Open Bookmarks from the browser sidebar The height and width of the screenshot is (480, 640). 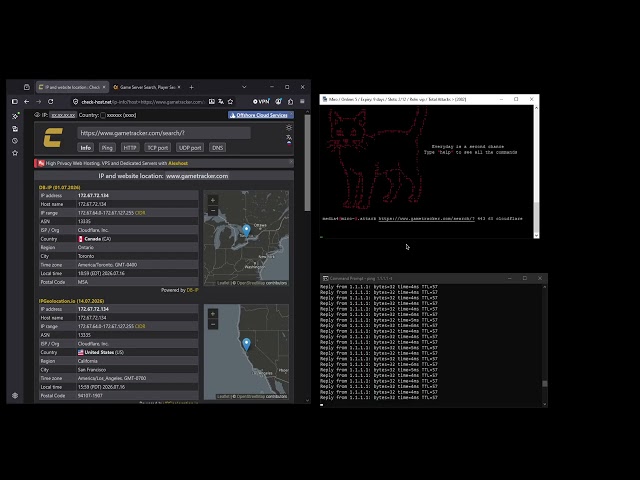coord(15,153)
